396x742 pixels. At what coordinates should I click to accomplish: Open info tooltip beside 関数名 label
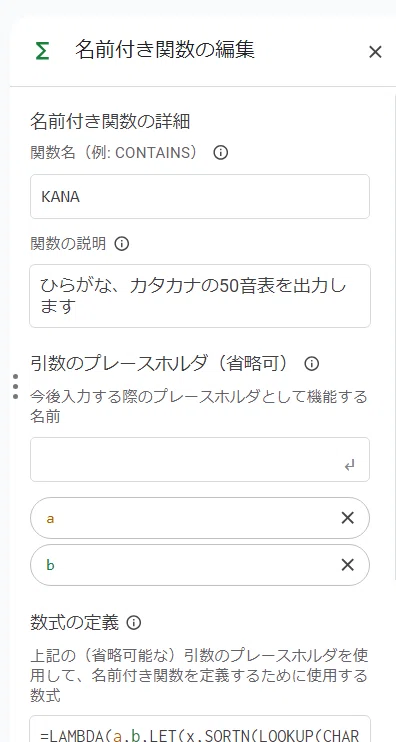[x=220, y=153]
